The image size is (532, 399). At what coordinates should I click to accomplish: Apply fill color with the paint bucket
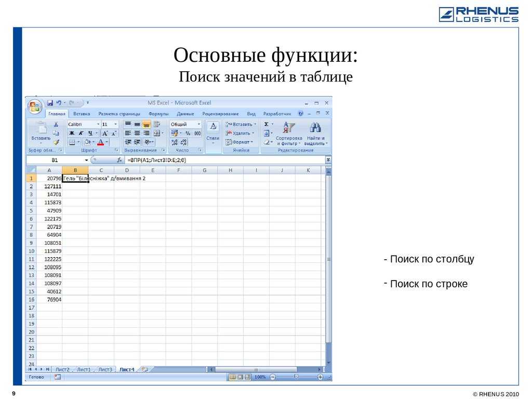87,142
